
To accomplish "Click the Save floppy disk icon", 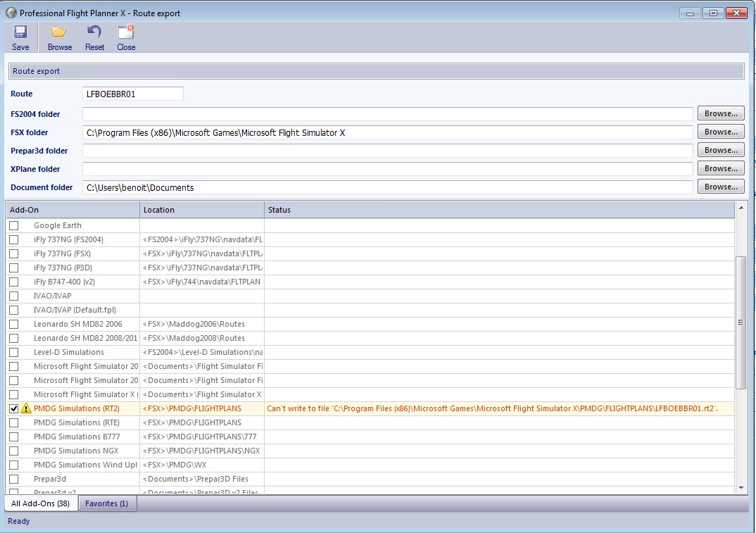I will click(20, 32).
